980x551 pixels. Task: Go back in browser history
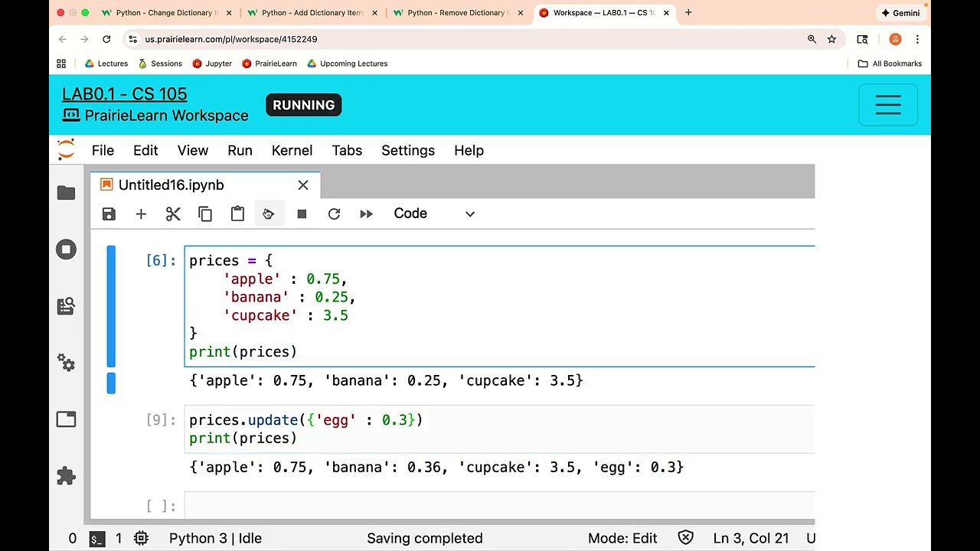(x=63, y=39)
